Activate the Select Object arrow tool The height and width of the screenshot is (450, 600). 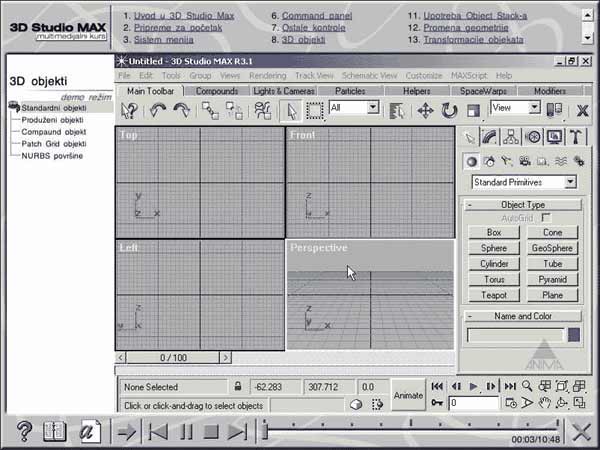(291, 111)
